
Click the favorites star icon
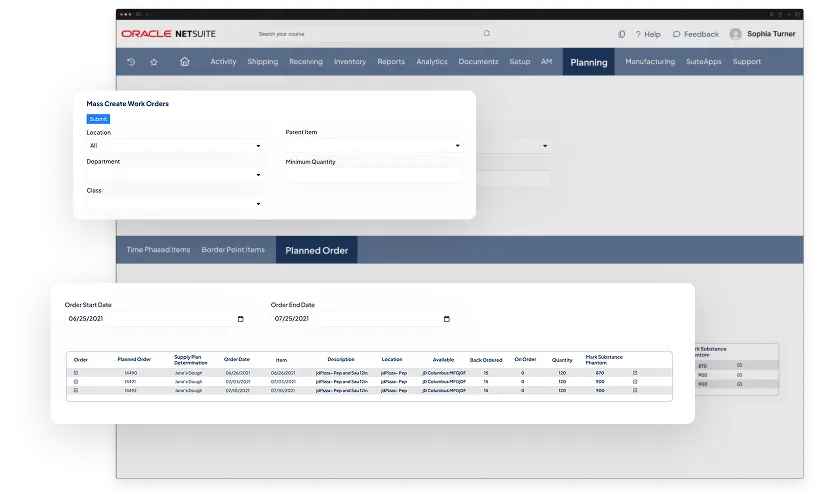coord(153,62)
